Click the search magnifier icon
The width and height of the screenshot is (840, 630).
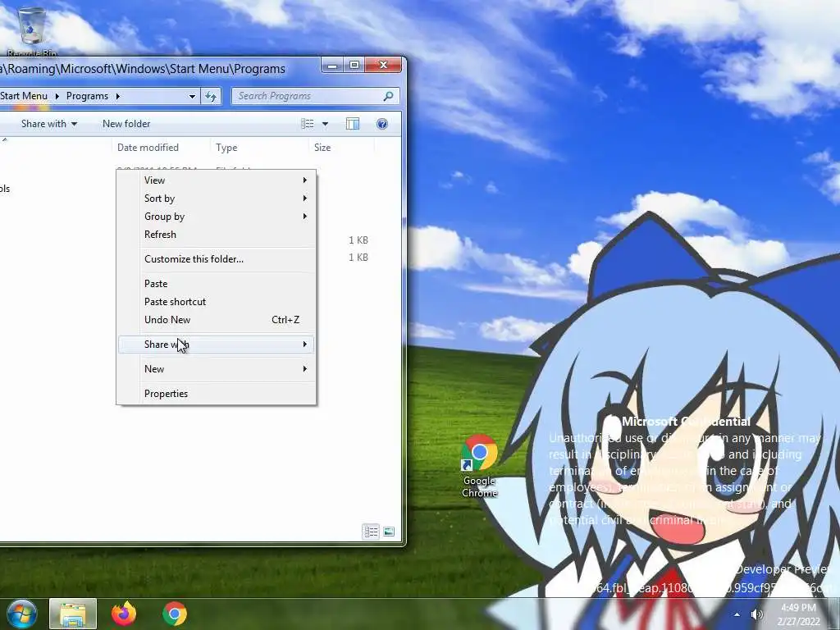388,96
